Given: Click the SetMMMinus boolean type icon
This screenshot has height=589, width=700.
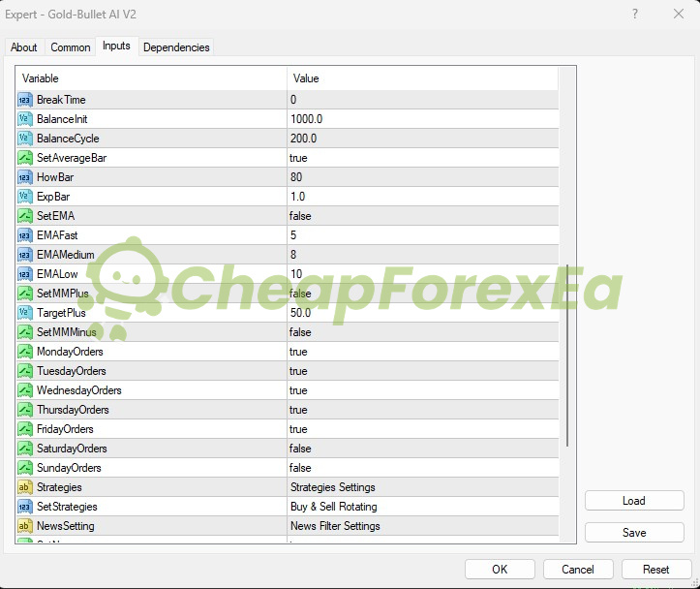Looking at the screenshot, I should pos(25,332).
